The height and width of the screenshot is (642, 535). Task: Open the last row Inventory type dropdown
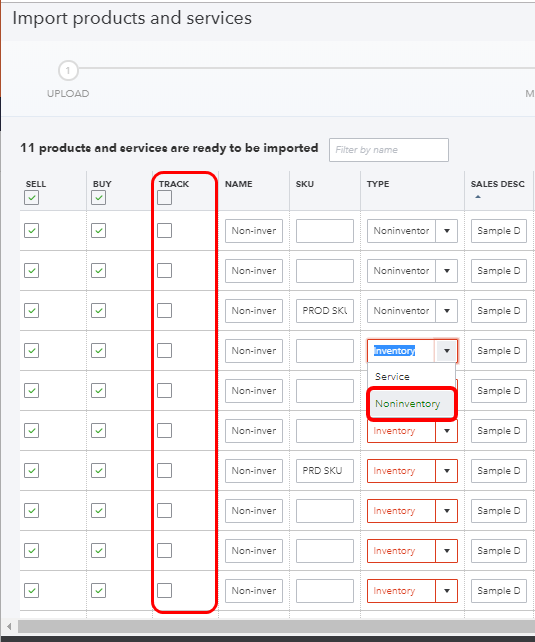[447, 591]
